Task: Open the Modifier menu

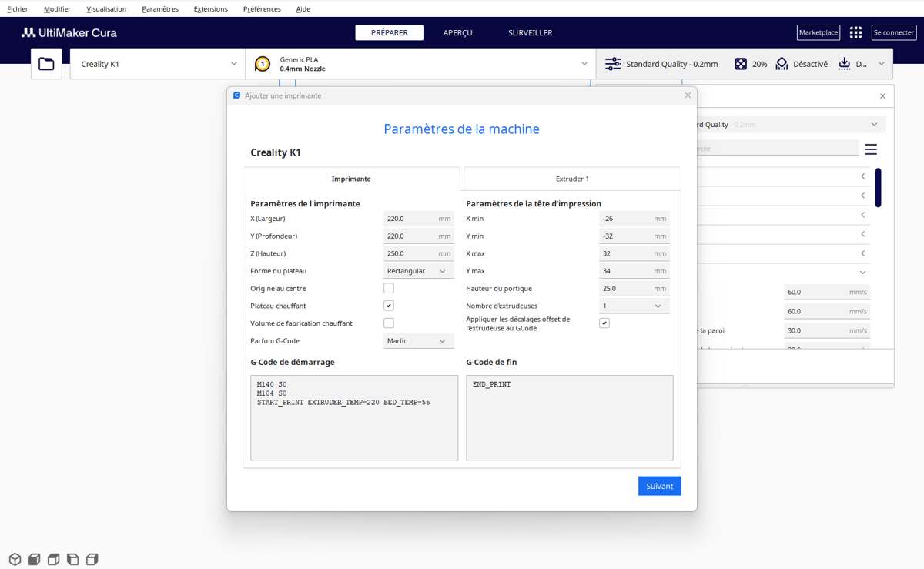Action: [x=57, y=9]
